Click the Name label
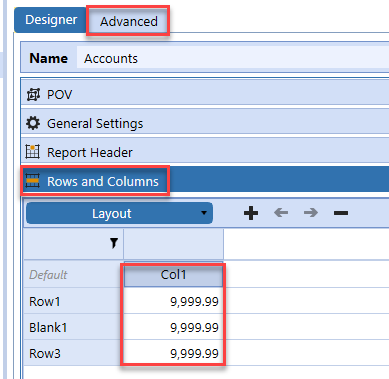This screenshot has height=379, width=389. [x=49, y=58]
